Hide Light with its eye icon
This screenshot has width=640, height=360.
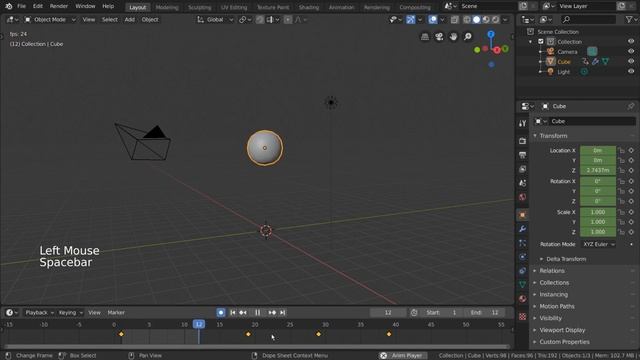click(631, 71)
